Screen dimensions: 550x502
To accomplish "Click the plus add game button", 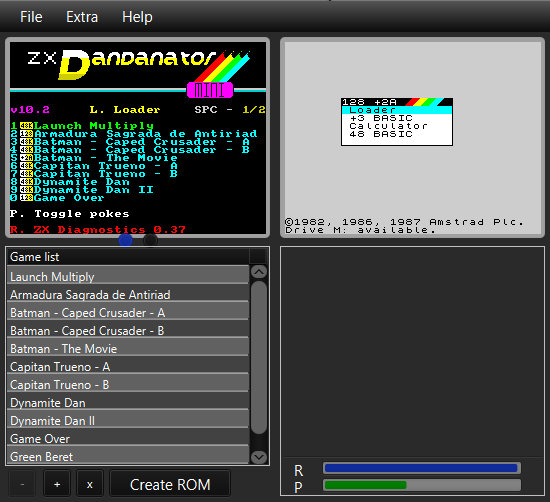I will click(x=57, y=484).
